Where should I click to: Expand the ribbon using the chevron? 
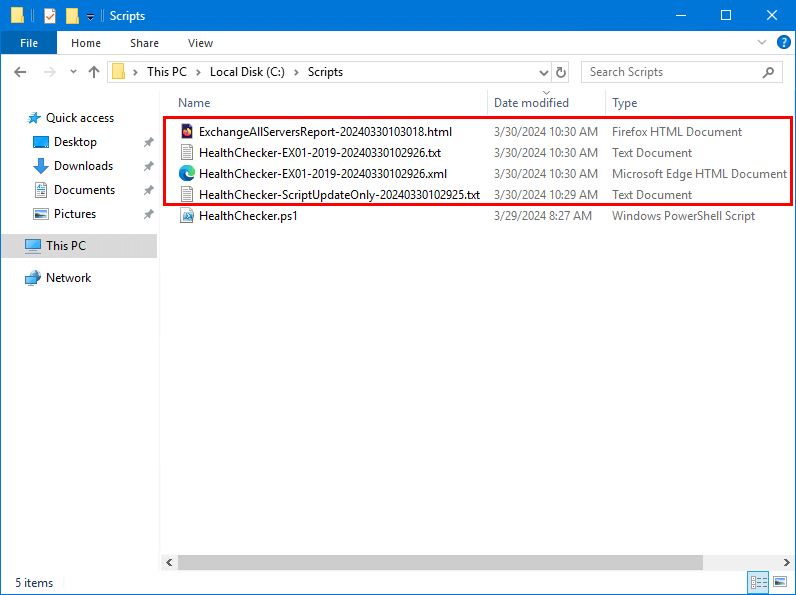(x=761, y=42)
